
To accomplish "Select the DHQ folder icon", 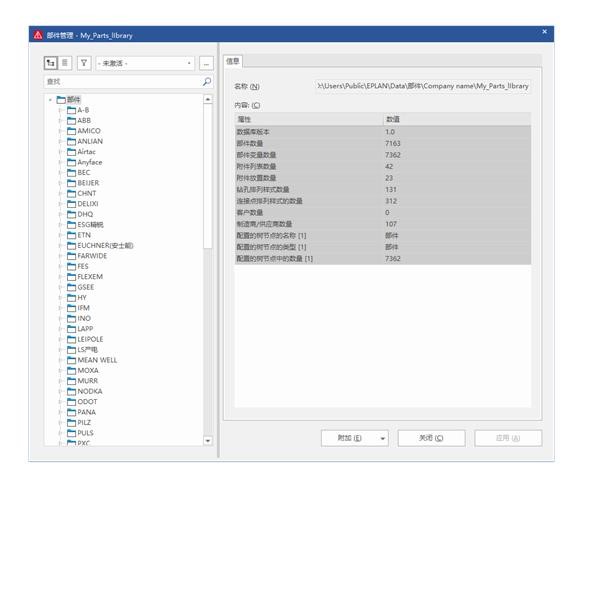I will (72, 214).
